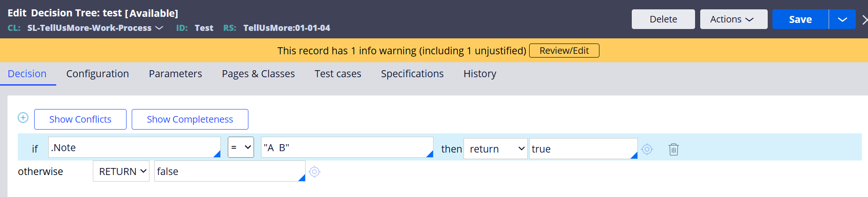Open the Parameters tab
The width and height of the screenshot is (868, 197).
(175, 74)
